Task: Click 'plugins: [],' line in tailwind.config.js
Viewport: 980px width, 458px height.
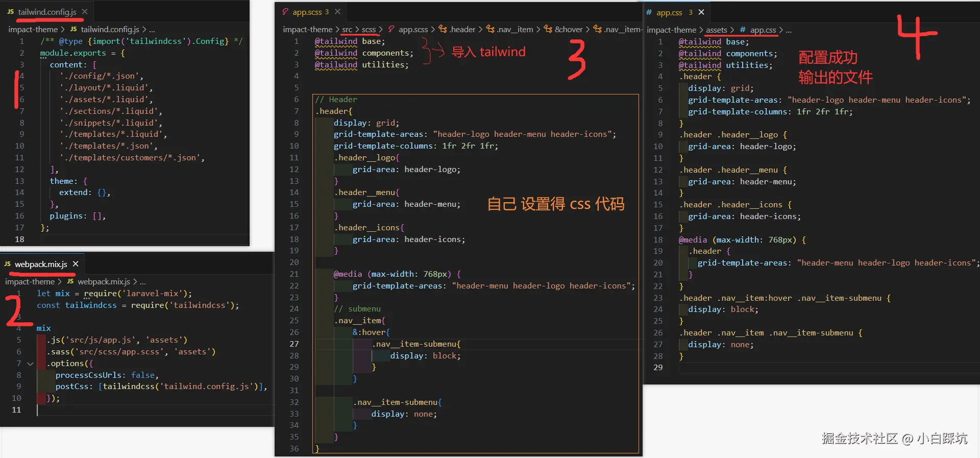Action: pyautogui.click(x=78, y=216)
